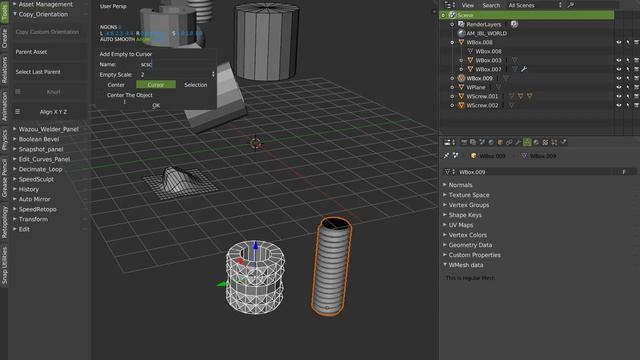Toggle selectability arrow of WBox.009
Viewport: 640px width, 360px height.
(x=628, y=78)
